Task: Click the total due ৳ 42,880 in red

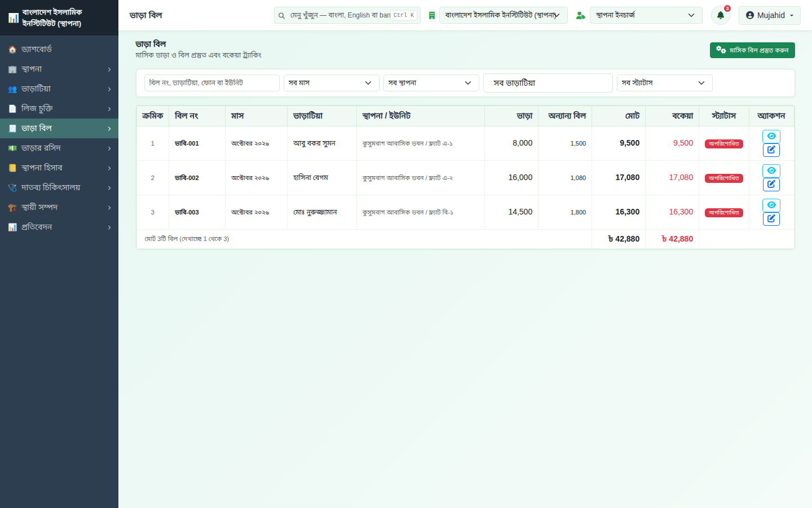Action: [677, 239]
